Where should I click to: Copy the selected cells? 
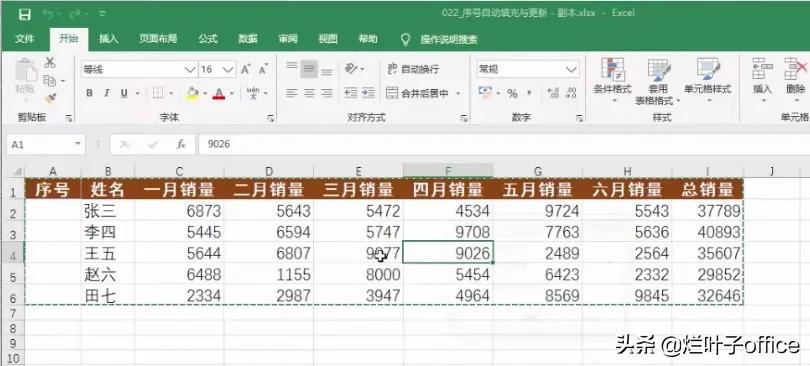(x=50, y=81)
